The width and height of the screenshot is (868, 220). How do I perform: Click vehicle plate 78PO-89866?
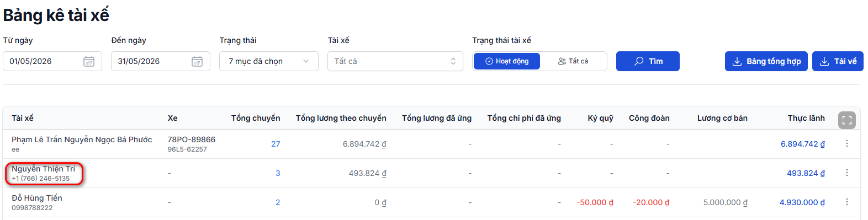(192, 139)
